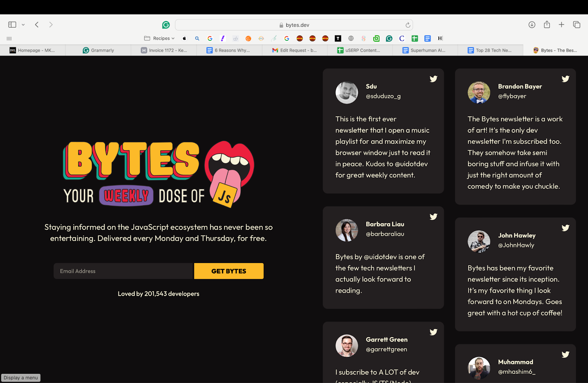The height and width of the screenshot is (383, 588).
Task: Open the Apple logo bookmark
Action: tap(184, 38)
